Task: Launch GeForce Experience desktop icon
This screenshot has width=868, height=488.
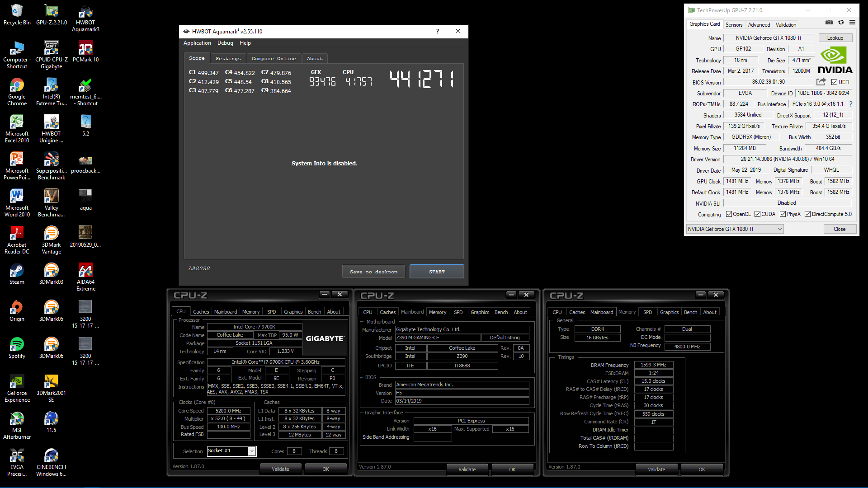Action: coord(17,389)
